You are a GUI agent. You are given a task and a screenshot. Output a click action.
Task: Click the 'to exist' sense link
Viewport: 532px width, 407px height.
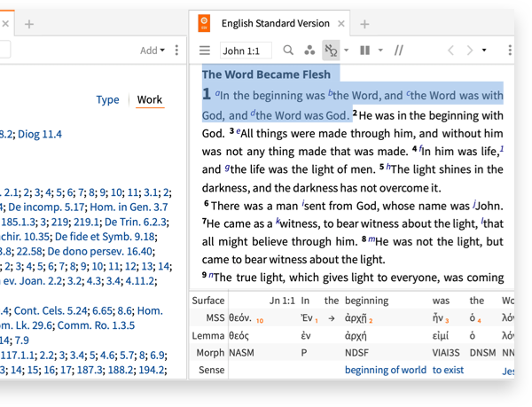pos(448,370)
